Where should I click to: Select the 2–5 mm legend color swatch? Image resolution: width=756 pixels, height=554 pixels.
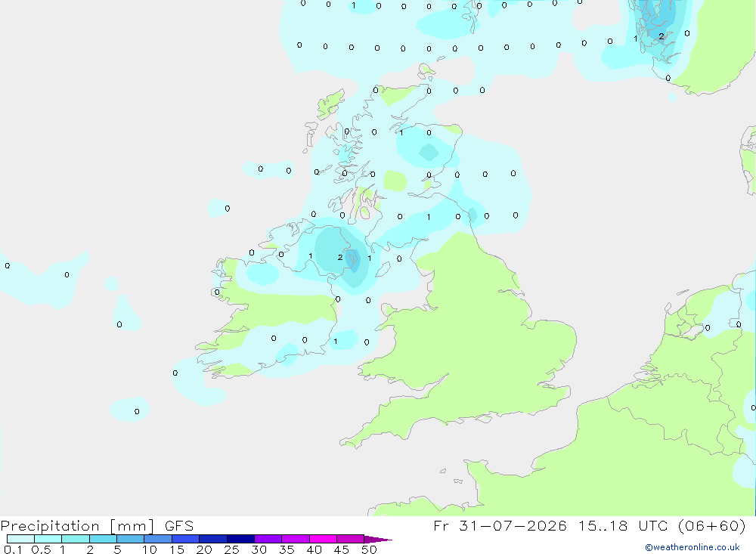[x=103, y=539]
